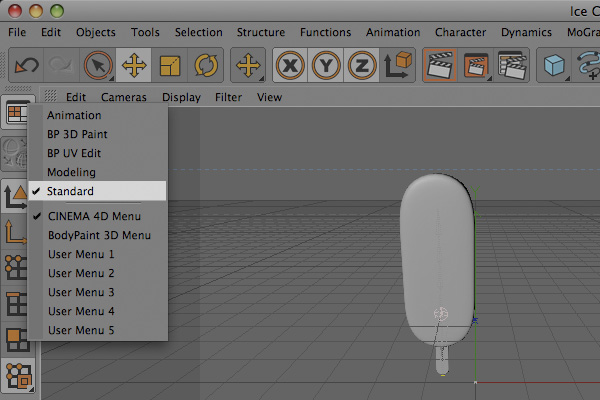
Task: Open the Objects menu
Action: tap(96, 32)
